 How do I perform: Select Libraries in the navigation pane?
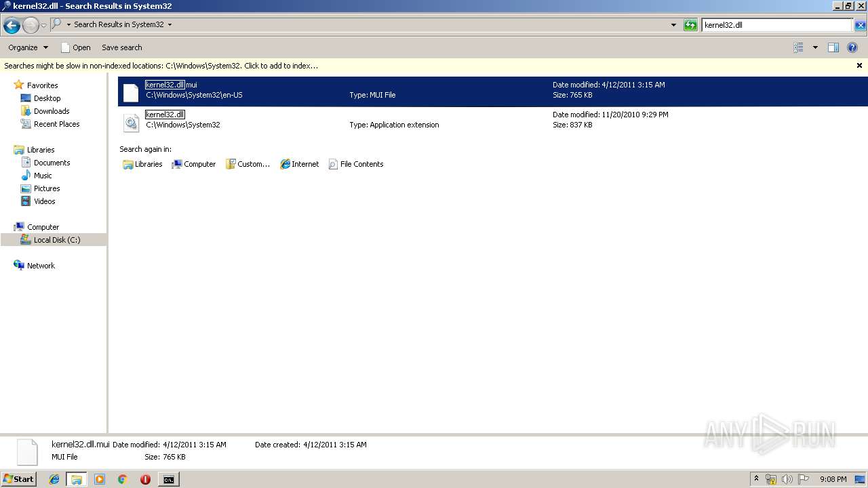[x=41, y=150]
